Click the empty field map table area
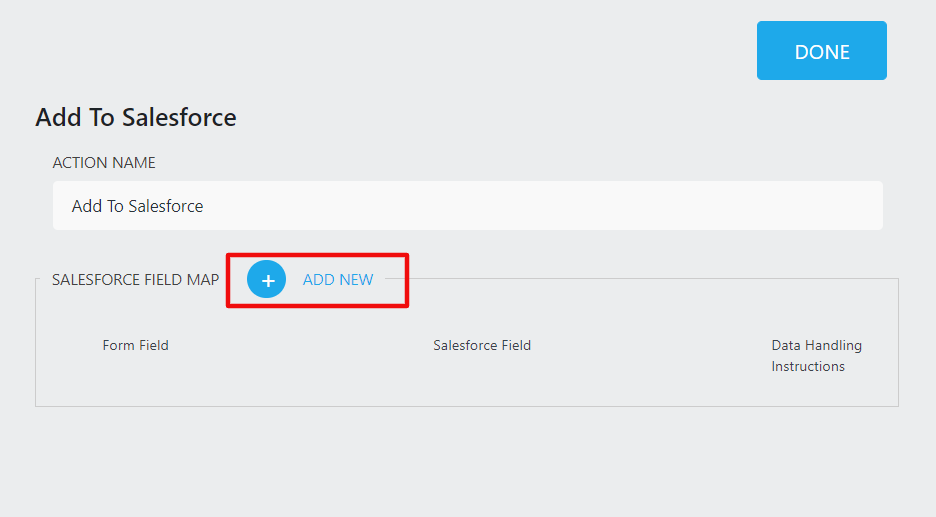The width and height of the screenshot is (936, 517). 466,385
